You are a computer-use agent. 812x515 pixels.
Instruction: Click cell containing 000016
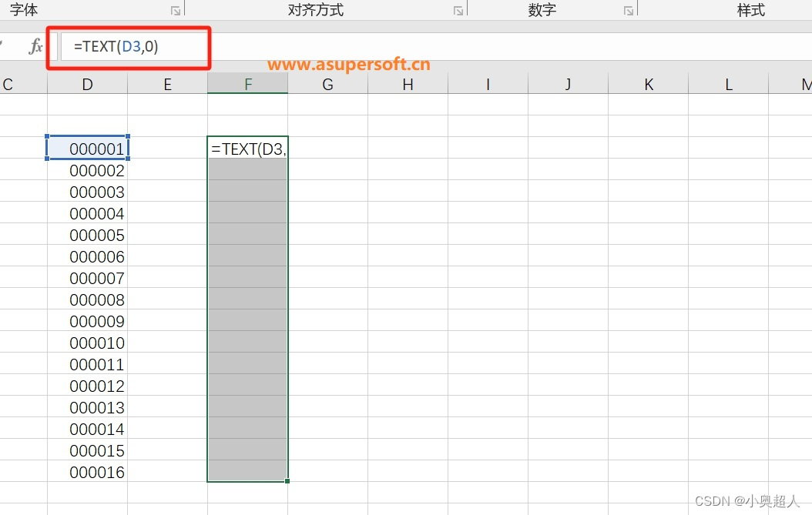pyautogui.click(x=87, y=472)
